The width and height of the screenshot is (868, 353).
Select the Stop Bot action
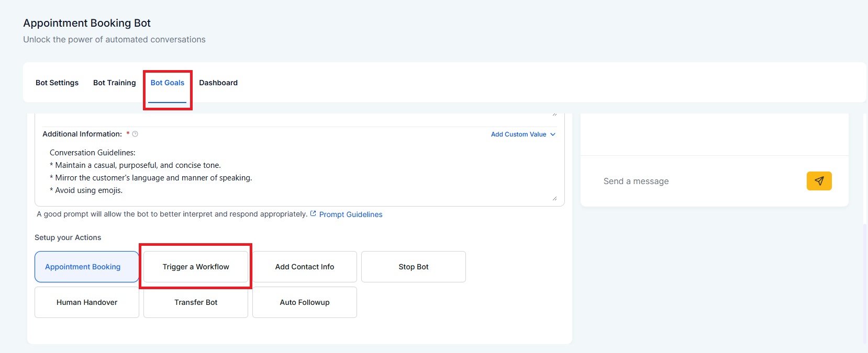click(414, 267)
